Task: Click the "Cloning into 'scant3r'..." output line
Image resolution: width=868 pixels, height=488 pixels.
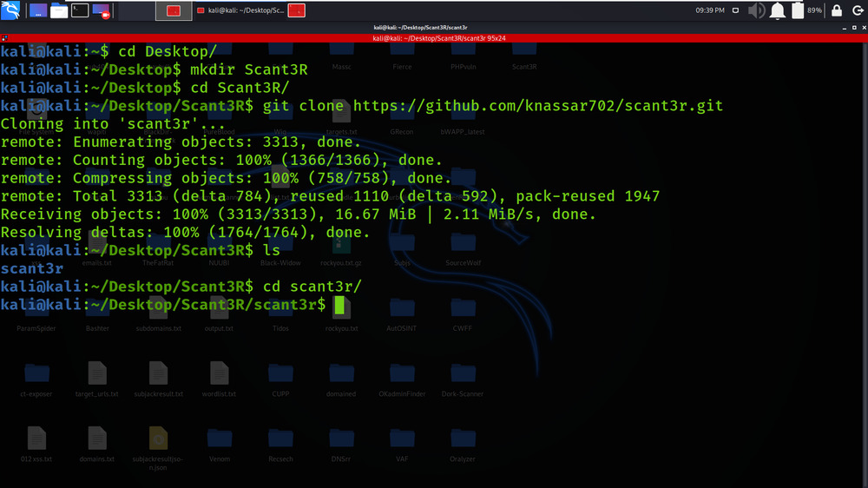Action: 113,124
